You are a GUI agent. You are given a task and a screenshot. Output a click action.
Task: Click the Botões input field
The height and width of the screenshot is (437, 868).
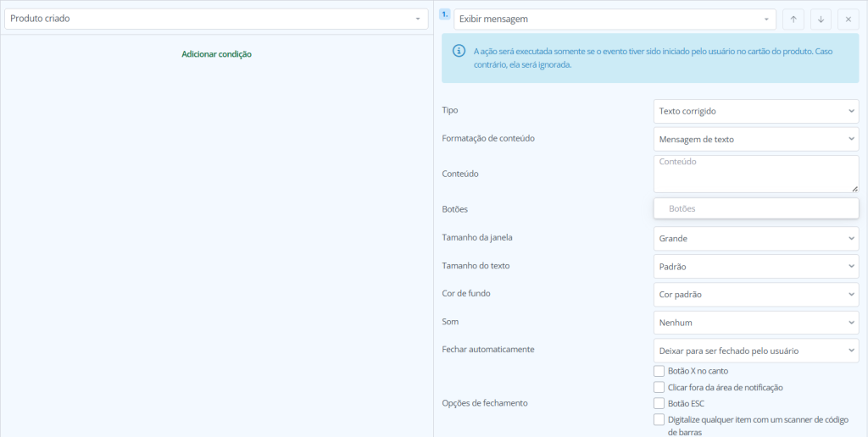click(x=756, y=208)
